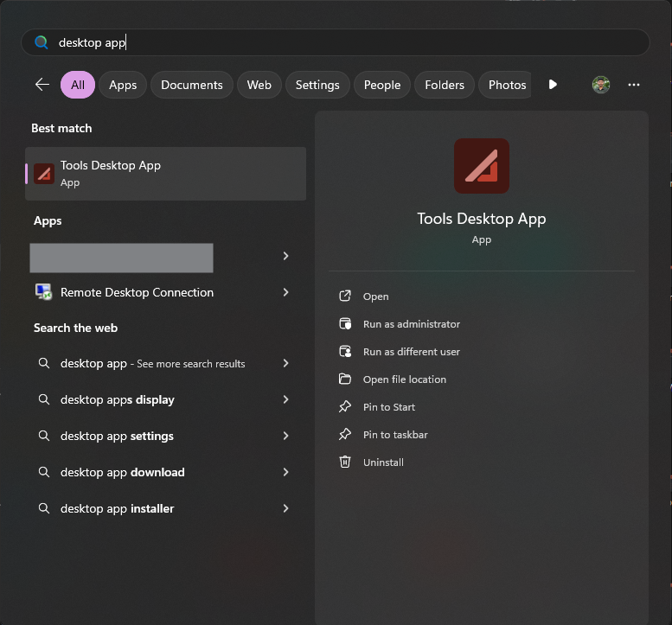Click magnifier icon beside 'desktop app settings'
This screenshot has height=625, width=672.
coord(44,436)
